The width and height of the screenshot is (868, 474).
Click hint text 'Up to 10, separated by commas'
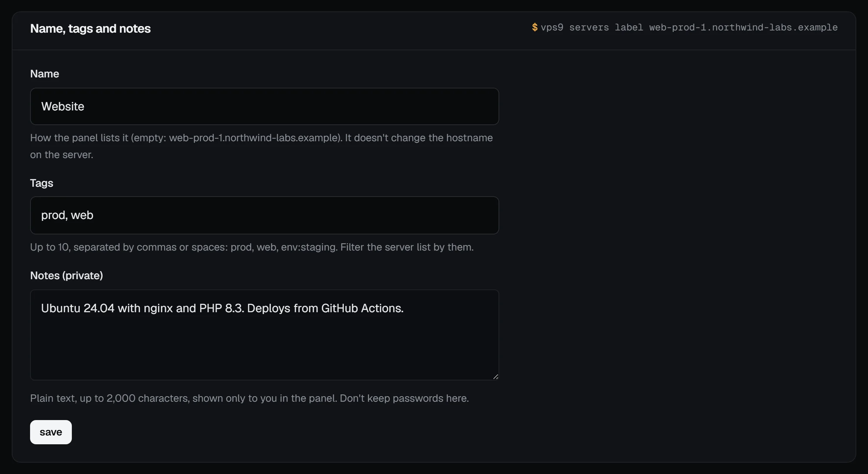coord(252,247)
